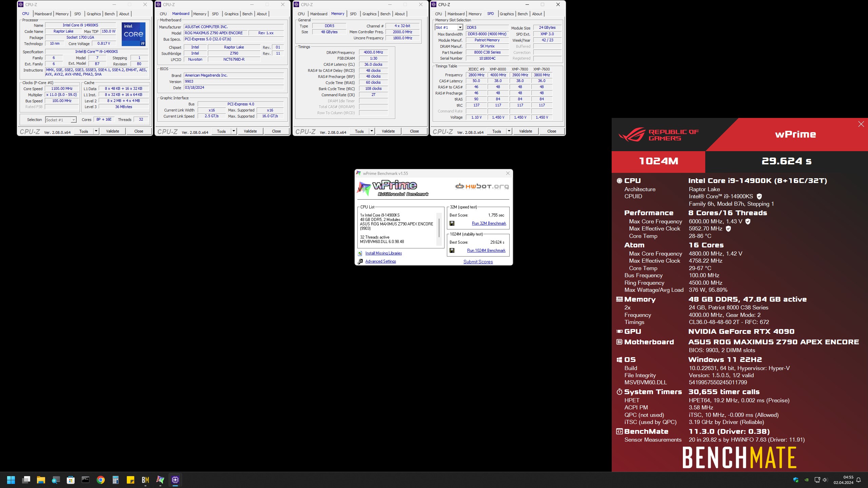Close the BenchMate wPrime result panel
The image size is (868, 488).
tap(861, 124)
